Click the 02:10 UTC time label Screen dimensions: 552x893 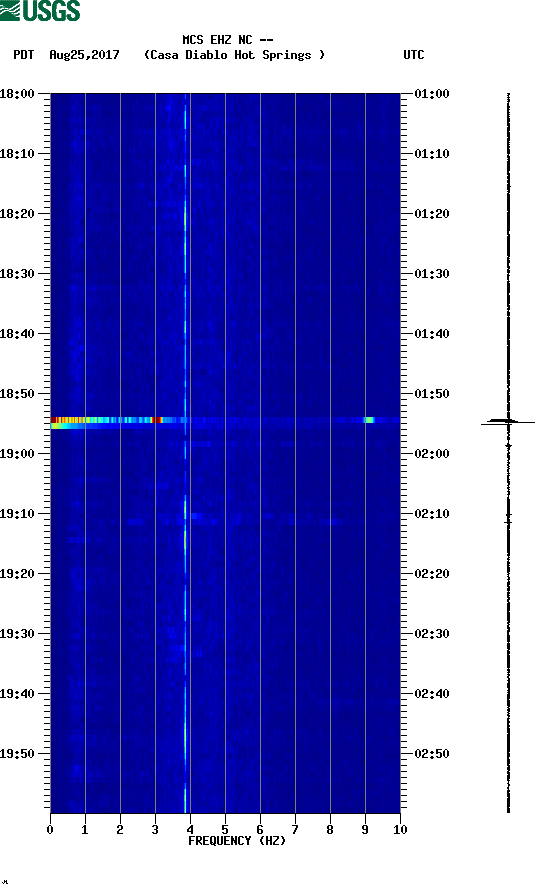pyautogui.click(x=432, y=514)
